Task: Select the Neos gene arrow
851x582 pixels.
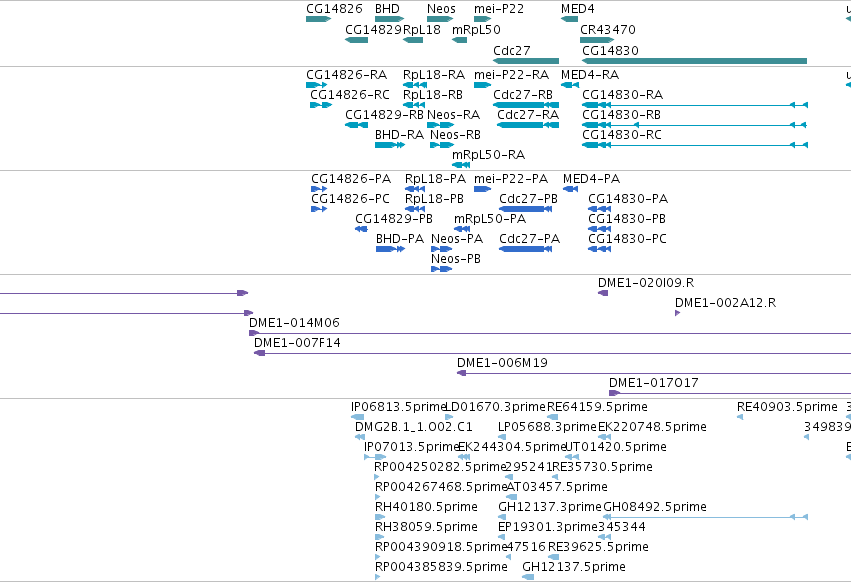Action: 440,19
